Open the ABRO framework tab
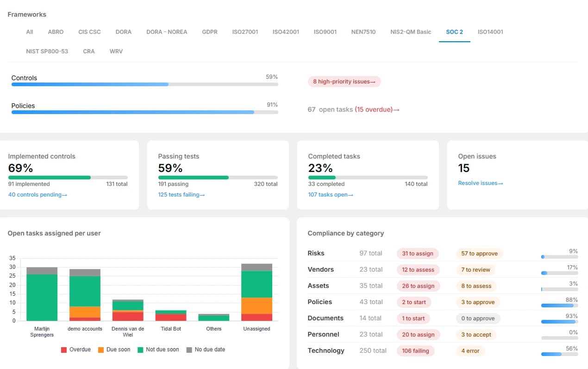The height and width of the screenshot is (369, 588). [56, 32]
